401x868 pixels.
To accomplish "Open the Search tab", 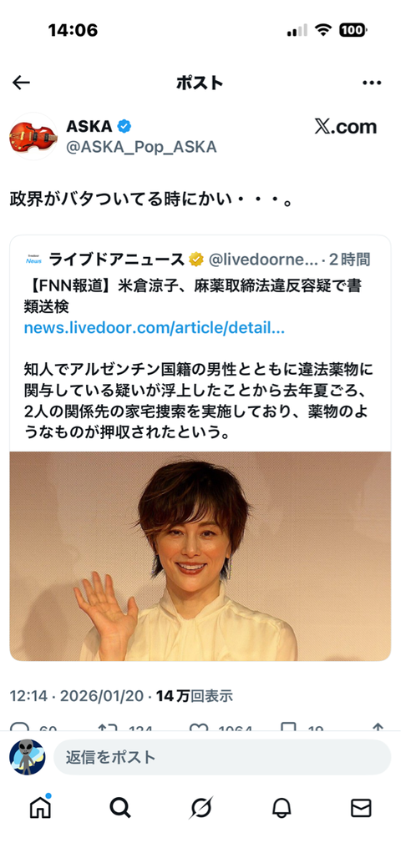I will [120, 808].
